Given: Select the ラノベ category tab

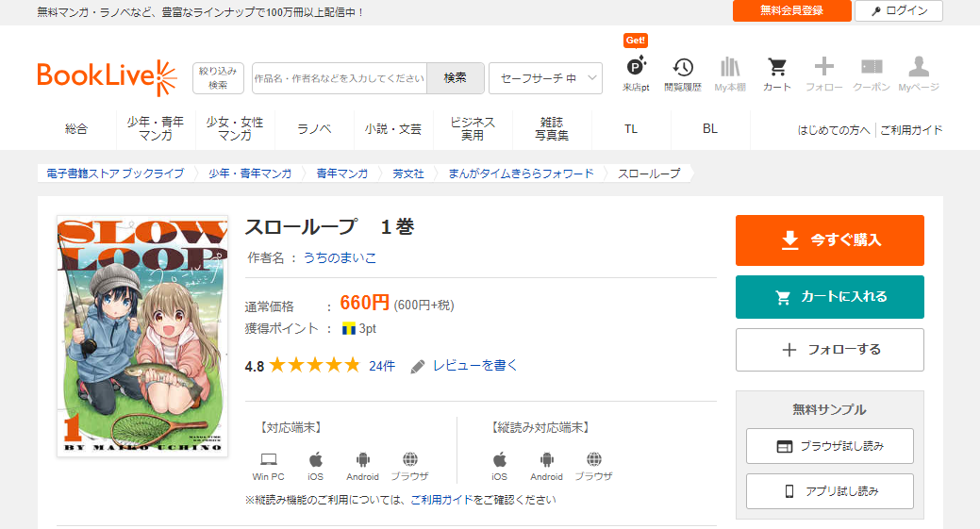Looking at the screenshot, I should click(314, 129).
